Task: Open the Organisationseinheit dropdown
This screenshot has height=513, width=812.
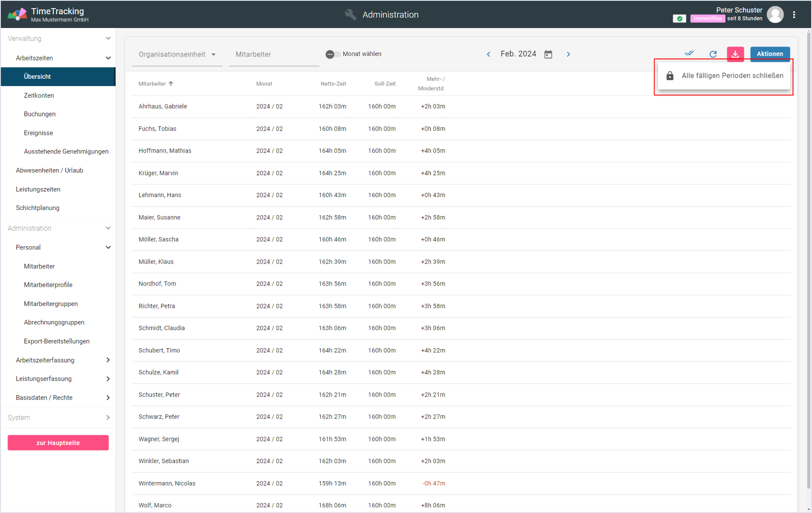Action: (x=177, y=55)
